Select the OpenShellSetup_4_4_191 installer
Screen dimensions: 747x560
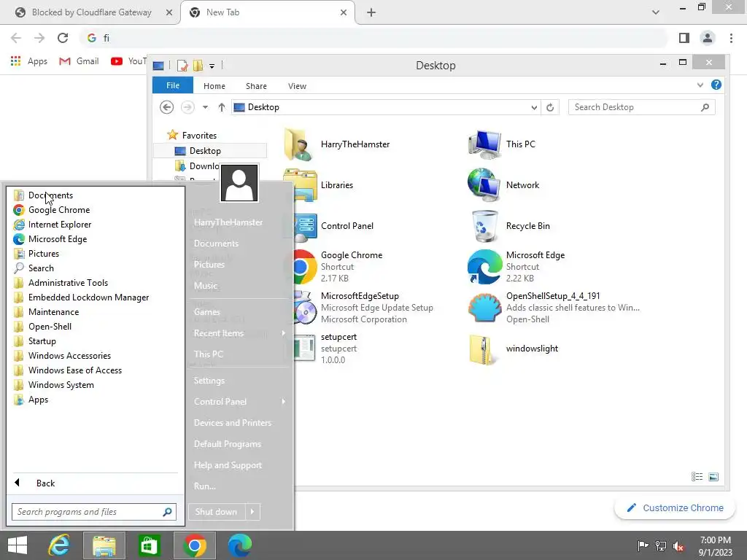554,308
